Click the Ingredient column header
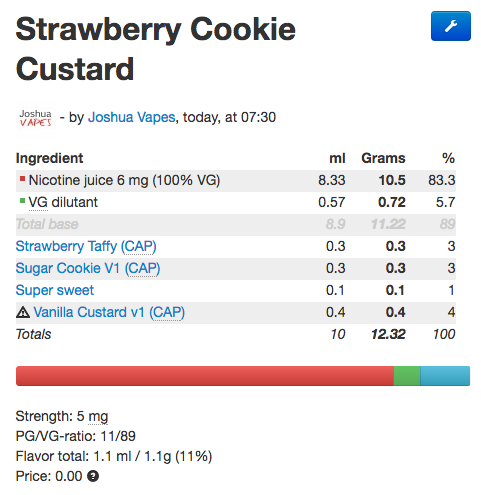 coord(49,158)
